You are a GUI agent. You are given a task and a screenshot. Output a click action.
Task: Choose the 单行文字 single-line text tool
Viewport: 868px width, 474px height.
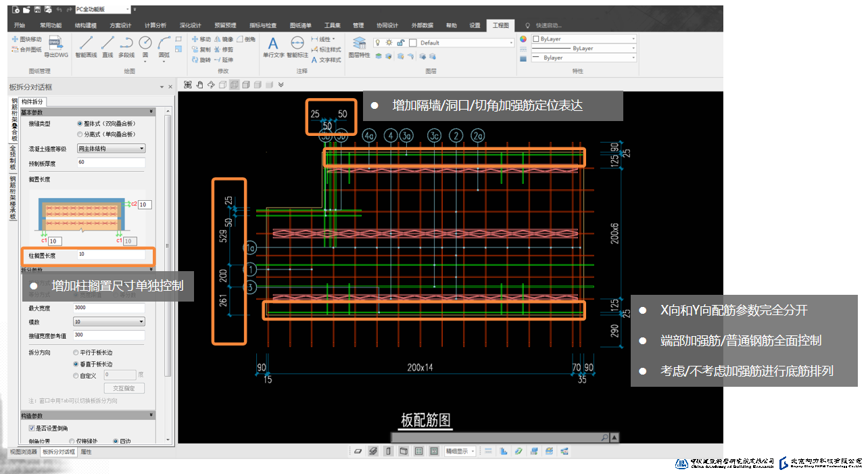[x=273, y=47]
